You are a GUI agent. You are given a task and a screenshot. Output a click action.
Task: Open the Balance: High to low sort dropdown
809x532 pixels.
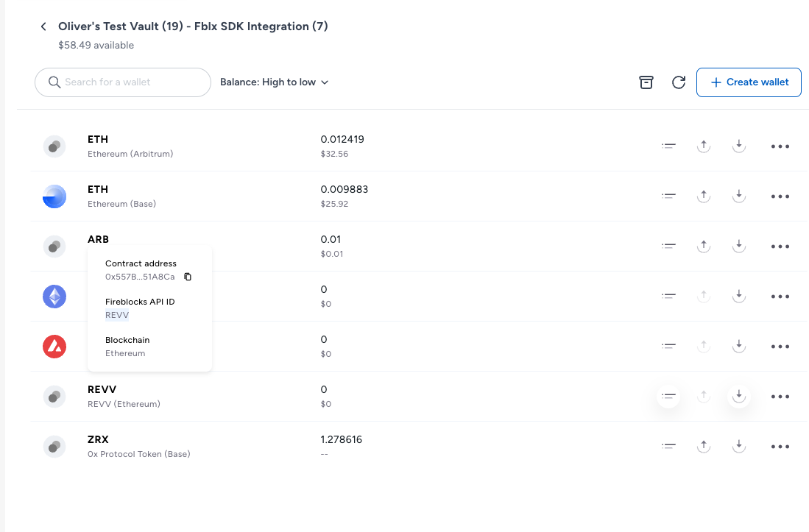click(274, 82)
